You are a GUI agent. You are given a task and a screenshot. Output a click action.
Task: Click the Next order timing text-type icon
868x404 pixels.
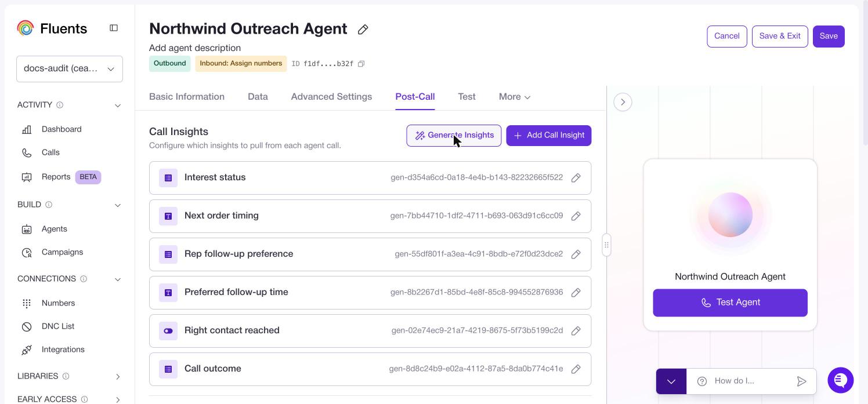coord(168,216)
